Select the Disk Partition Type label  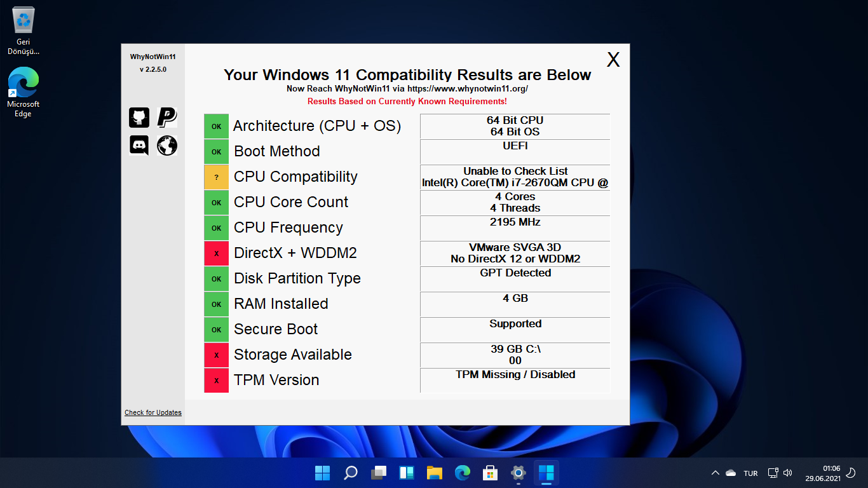[297, 278]
